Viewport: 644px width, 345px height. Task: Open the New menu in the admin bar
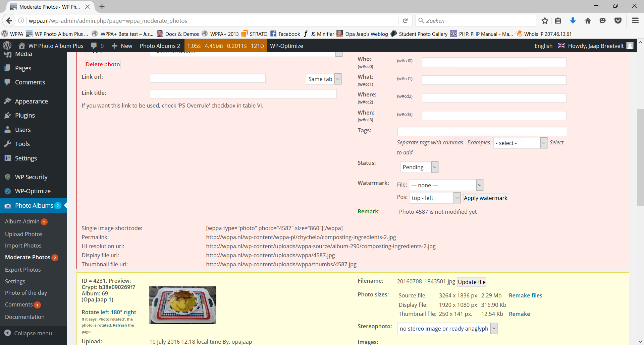[121, 46]
